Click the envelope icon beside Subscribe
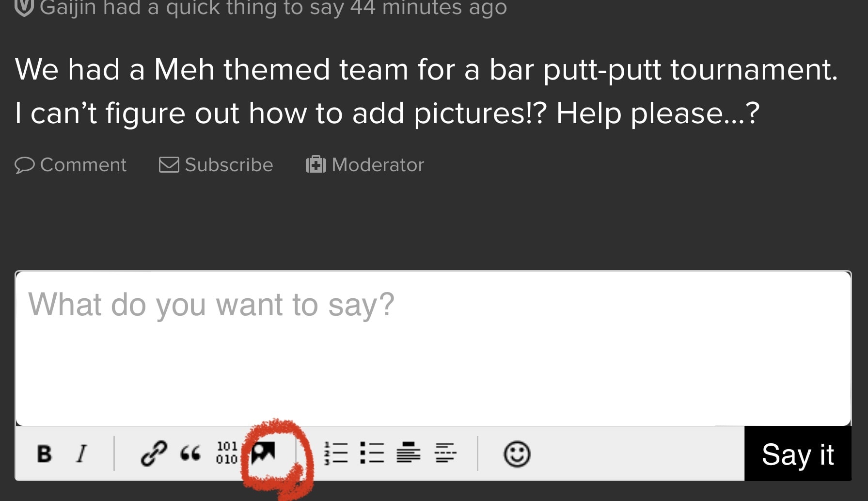The height and width of the screenshot is (501, 868). click(x=169, y=165)
